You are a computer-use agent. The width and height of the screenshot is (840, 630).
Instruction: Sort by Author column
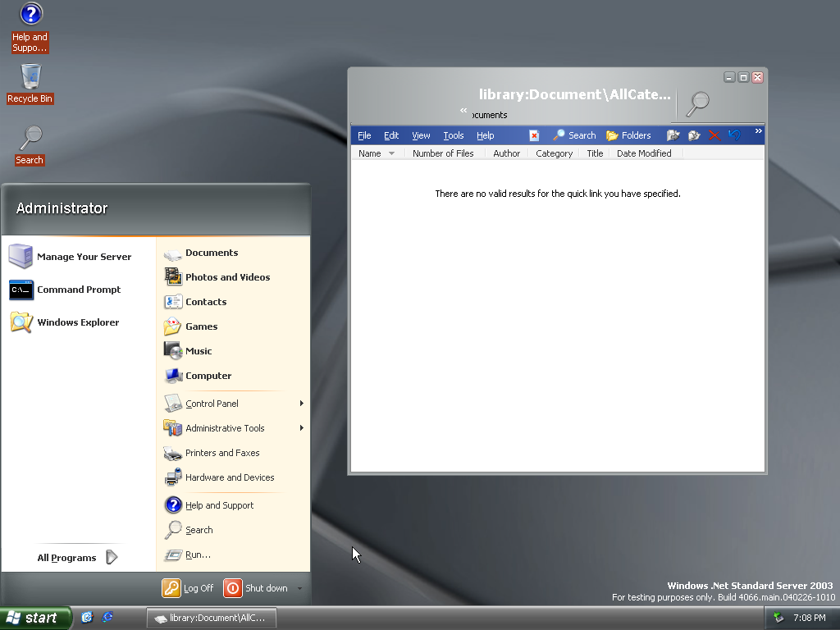click(x=506, y=153)
